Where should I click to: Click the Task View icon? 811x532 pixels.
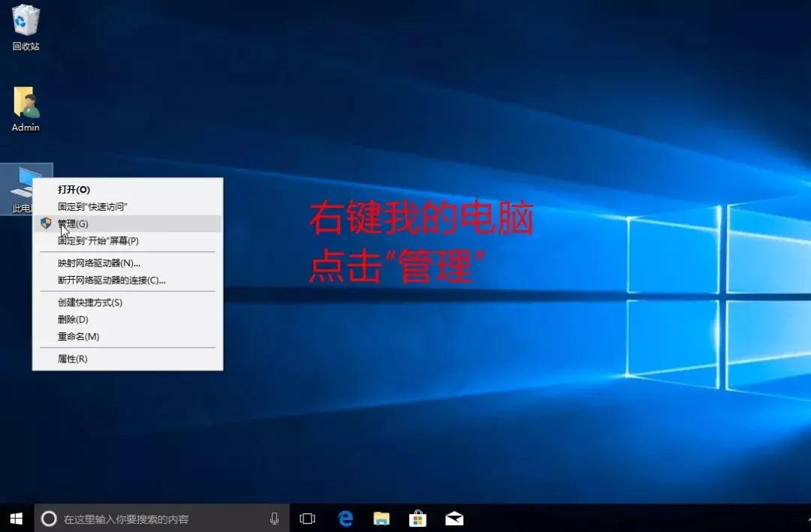307,518
